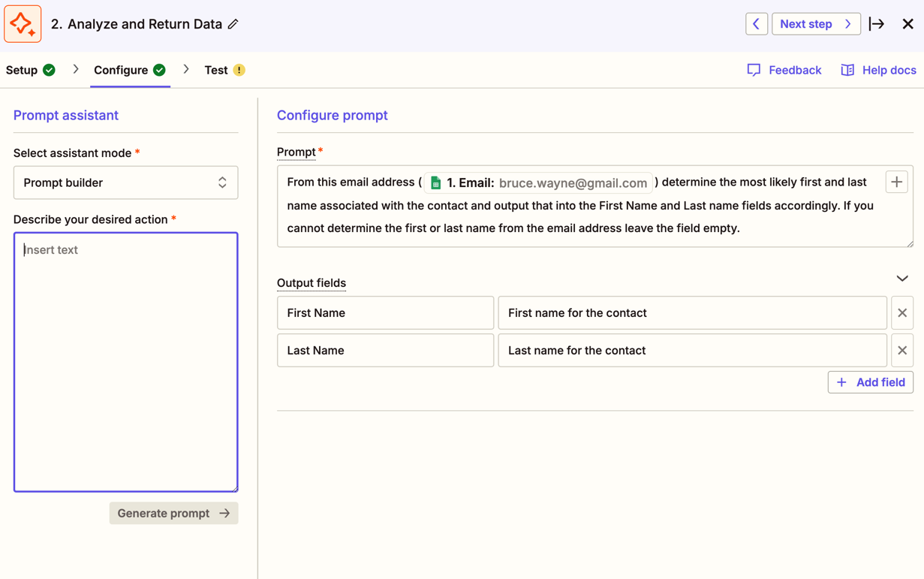Open the Configure tab
This screenshot has width=924, height=579.
(x=130, y=70)
